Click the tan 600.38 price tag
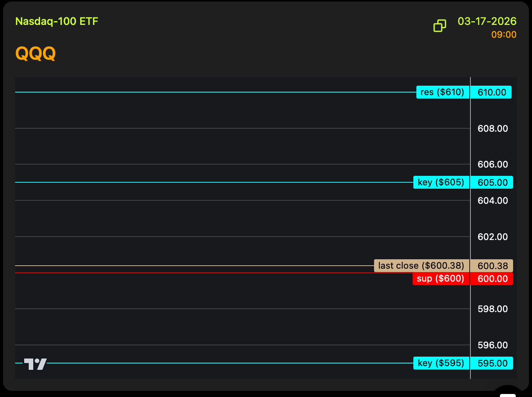This screenshot has width=532, height=397. [492, 266]
